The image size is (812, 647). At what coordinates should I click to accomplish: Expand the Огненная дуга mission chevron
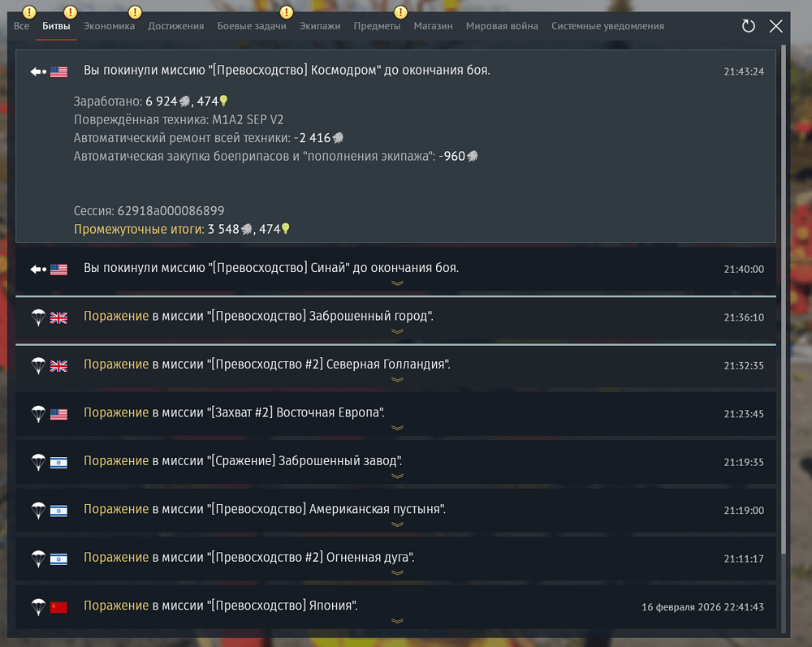point(397,572)
